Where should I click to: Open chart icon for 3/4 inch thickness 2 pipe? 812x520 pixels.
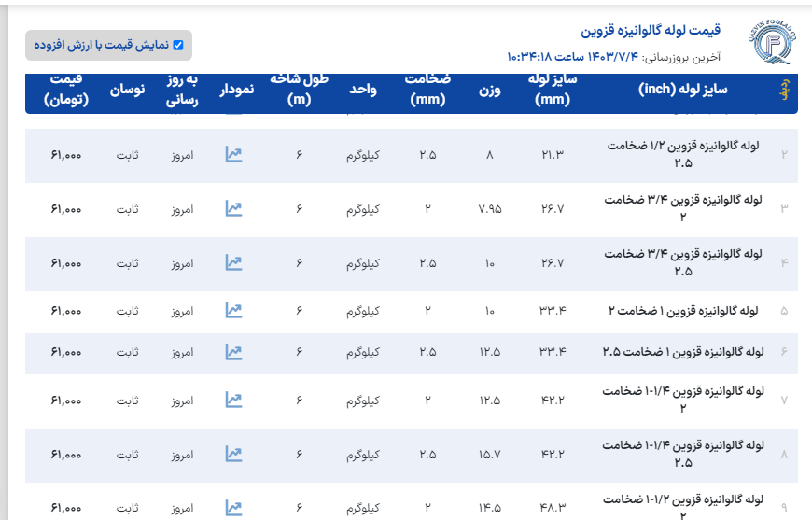233,209
